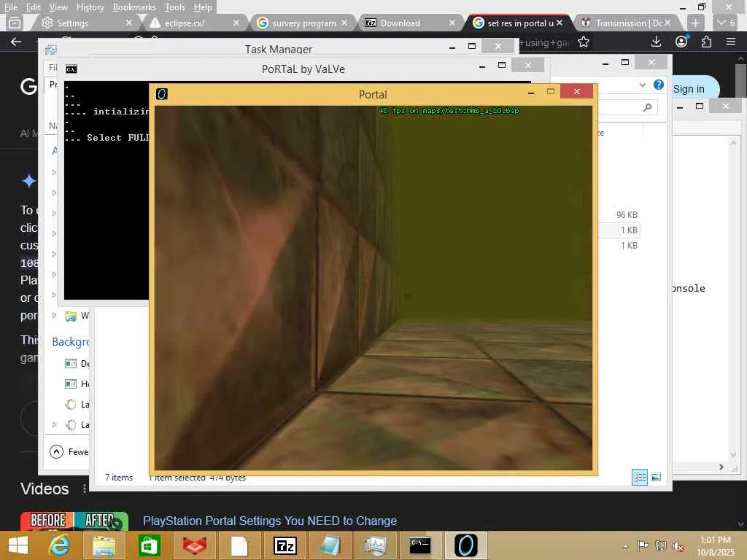
Task: Click the File Explorer search magnifier
Action: 648,107
